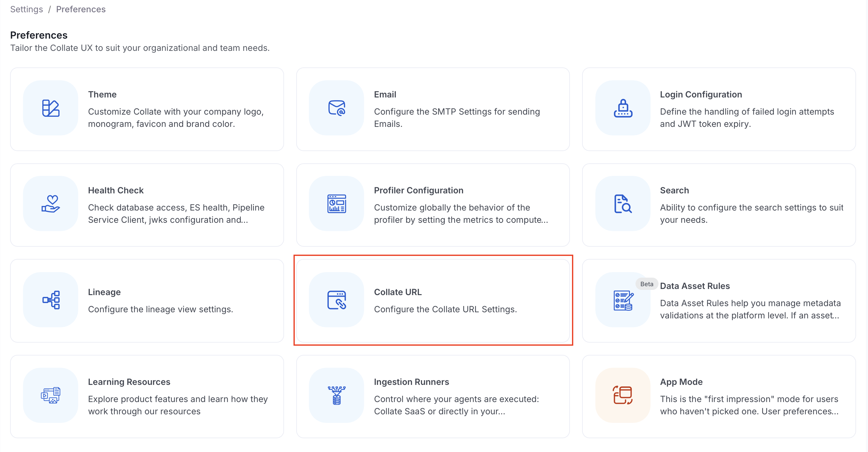Click 'Configure the lineage view settings' text
Image resolution: width=868 pixels, height=452 pixels.
[160, 309]
